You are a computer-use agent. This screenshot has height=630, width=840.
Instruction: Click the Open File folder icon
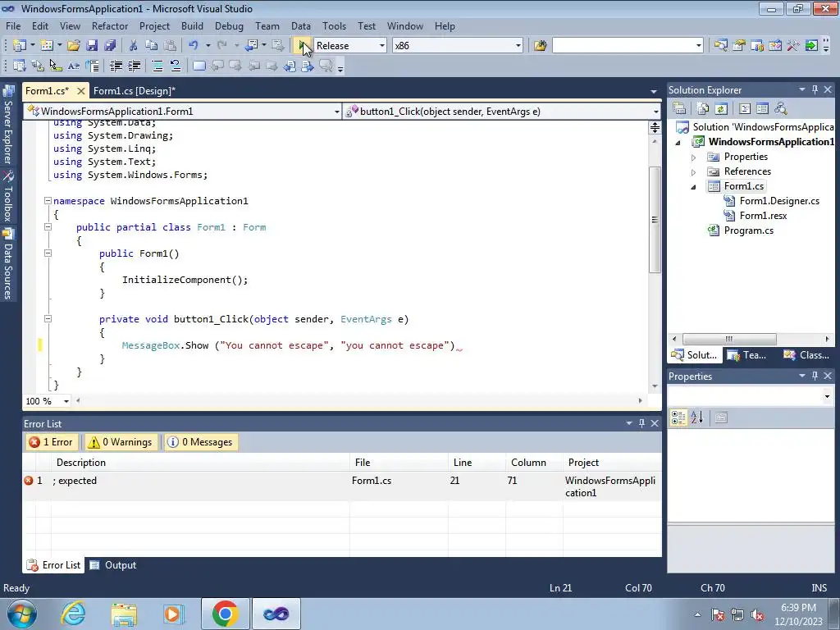tap(74, 46)
